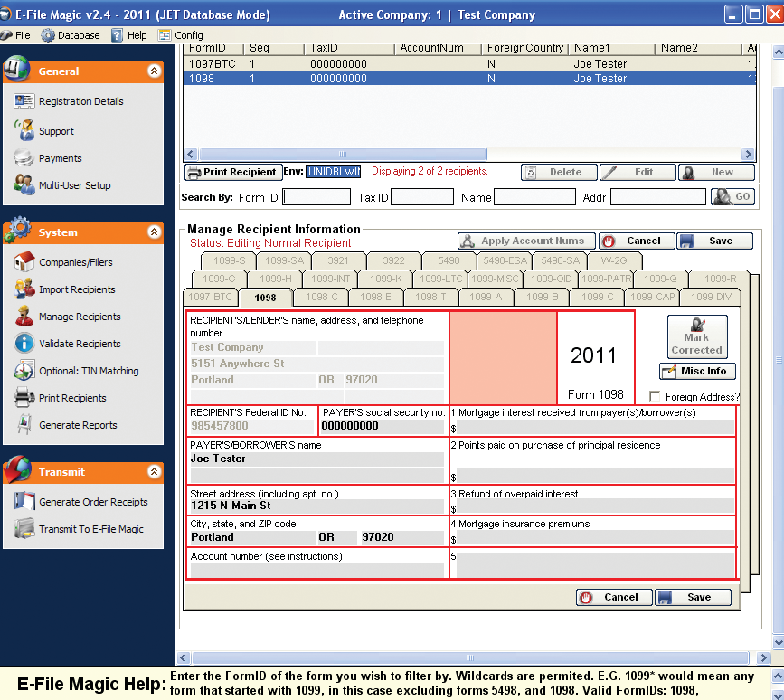Screen dimensions: 784x700
Task: Click the Form ID search field
Action: [x=316, y=197]
